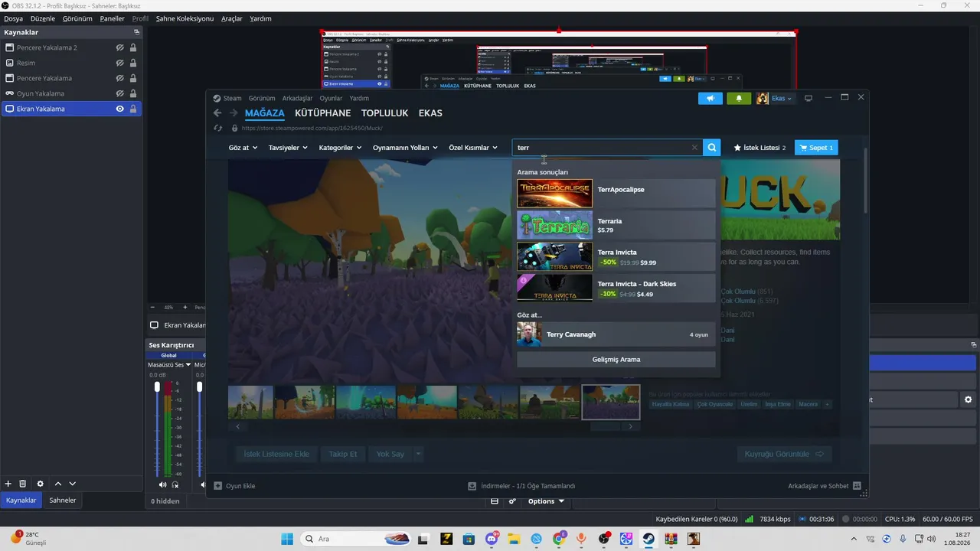Screen dimensions: 980x551
Task: Select Terraria search result
Action: click(616, 225)
